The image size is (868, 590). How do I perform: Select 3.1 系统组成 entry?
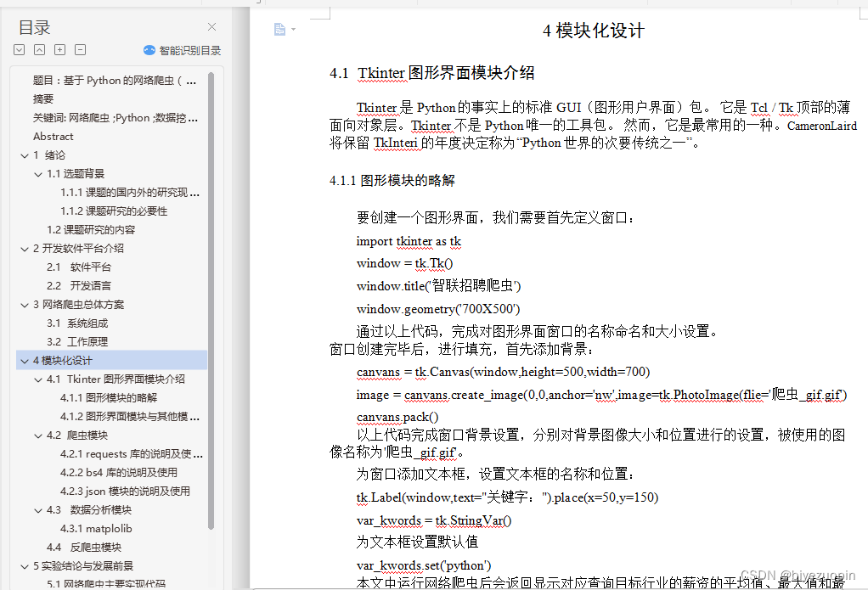[77, 323]
